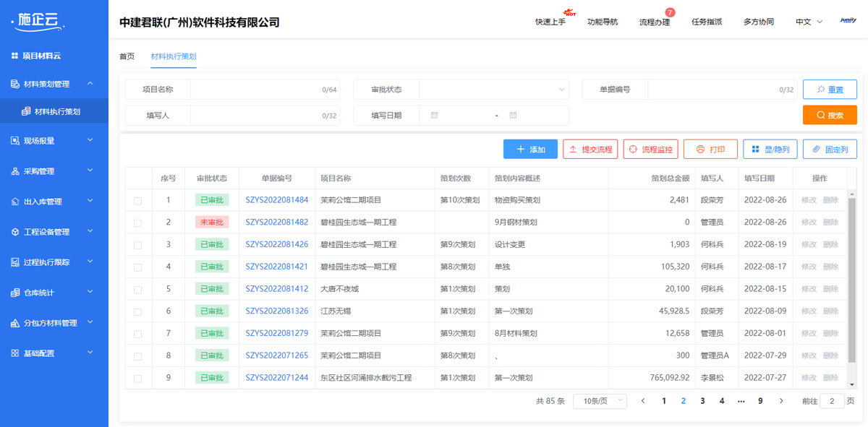The height and width of the screenshot is (427, 868).
Task: Tick the checkbox for row 1
Action: pyautogui.click(x=137, y=201)
